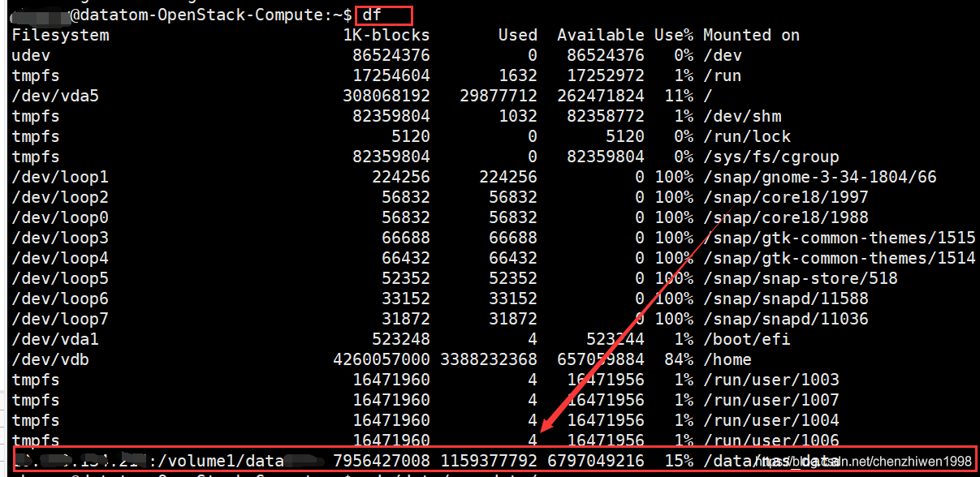Click value '308068192' for /dev/vda5
Viewport: 980px width, 477px height.
(386, 96)
